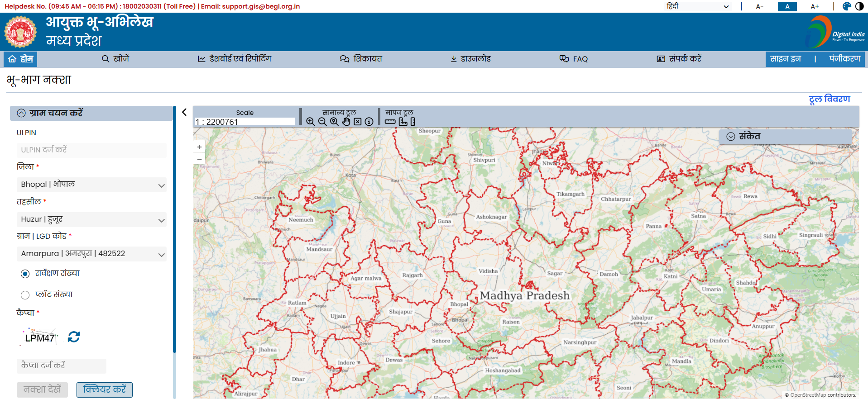Click the क्लियर करें button
The image size is (868, 408).
(x=105, y=389)
